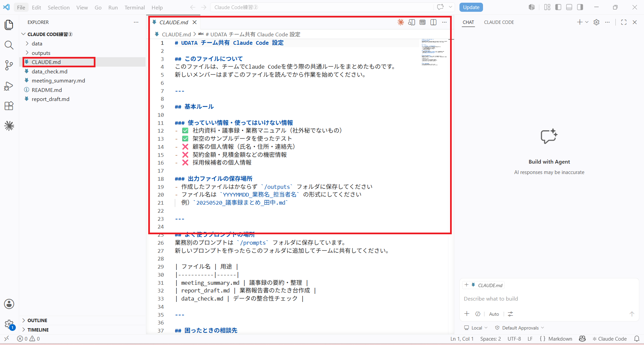Viewport: 644px width, 345px height.
Task: Go back with navigation arrow
Action: [193, 7]
